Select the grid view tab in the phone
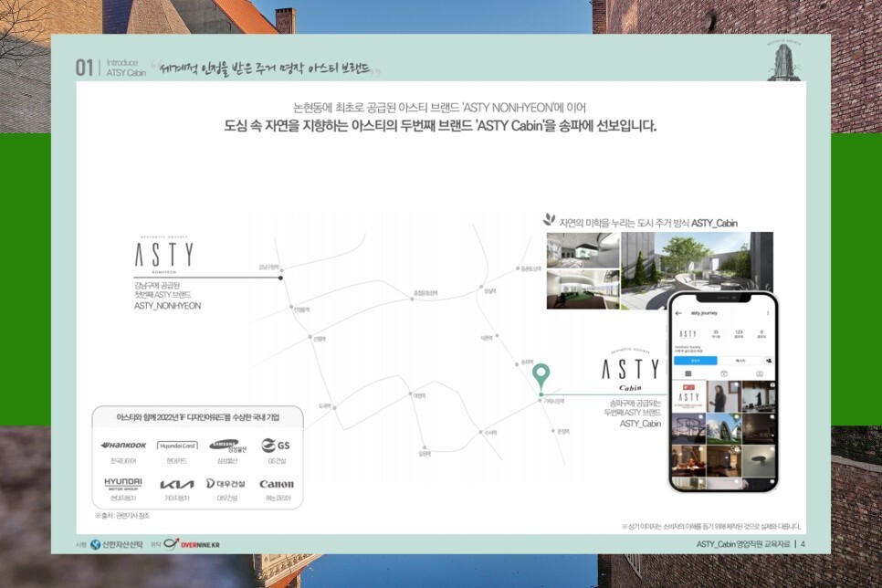Viewport: 882px width, 588px height. click(688, 373)
